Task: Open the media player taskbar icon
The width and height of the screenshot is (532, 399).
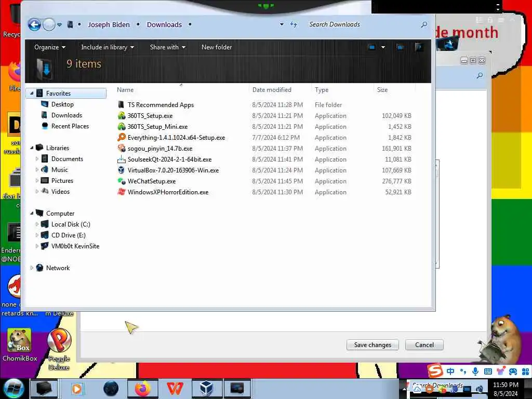Action: tap(77, 389)
